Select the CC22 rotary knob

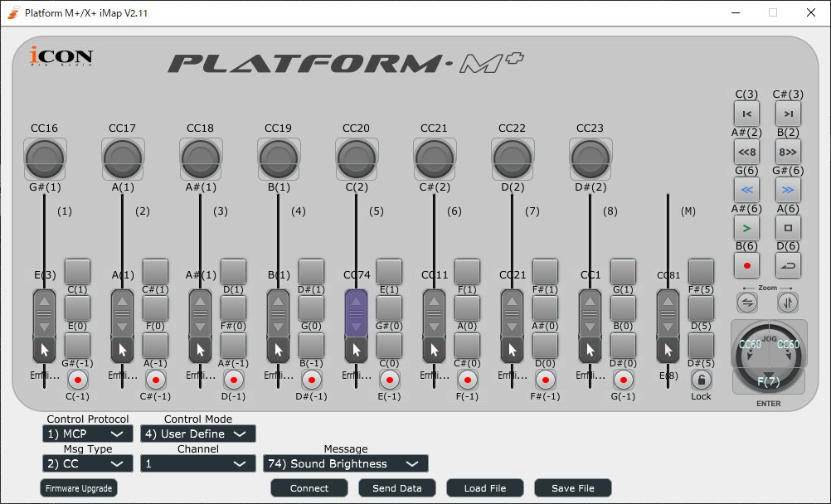[x=512, y=158]
